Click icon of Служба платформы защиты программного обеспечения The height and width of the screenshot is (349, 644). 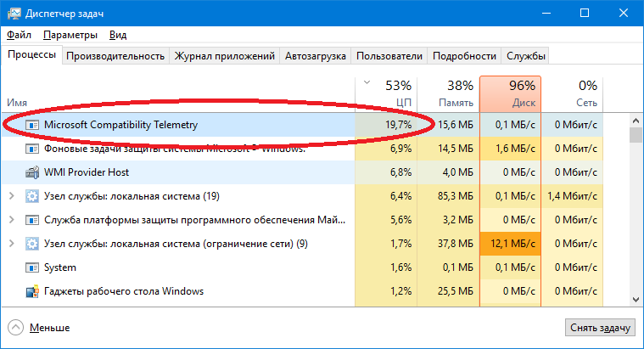(x=32, y=220)
